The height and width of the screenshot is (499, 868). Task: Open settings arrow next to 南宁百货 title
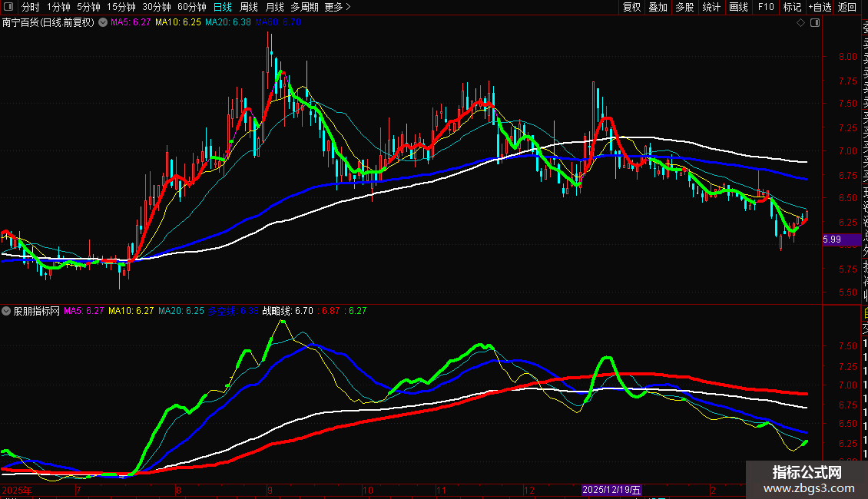click(x=103, y=23)
